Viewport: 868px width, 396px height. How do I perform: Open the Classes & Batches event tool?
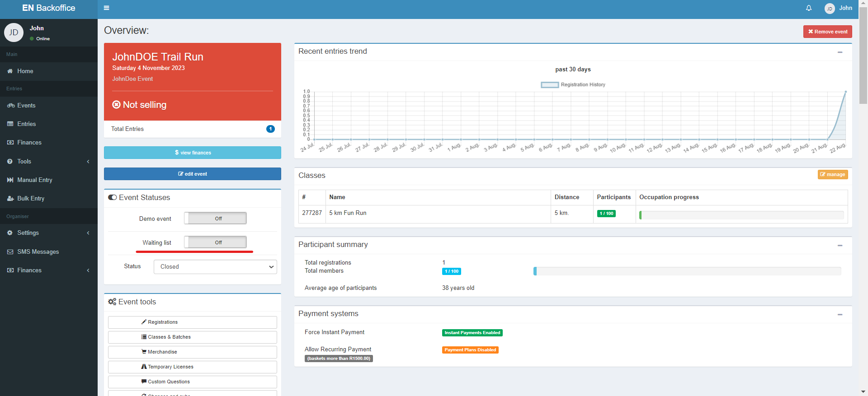coord(193,337)
